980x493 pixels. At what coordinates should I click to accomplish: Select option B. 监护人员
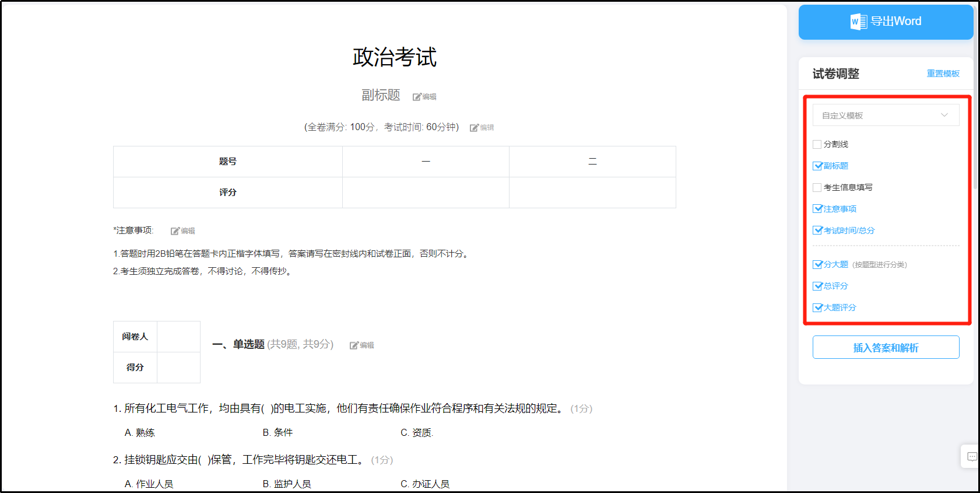coord(287,484)
